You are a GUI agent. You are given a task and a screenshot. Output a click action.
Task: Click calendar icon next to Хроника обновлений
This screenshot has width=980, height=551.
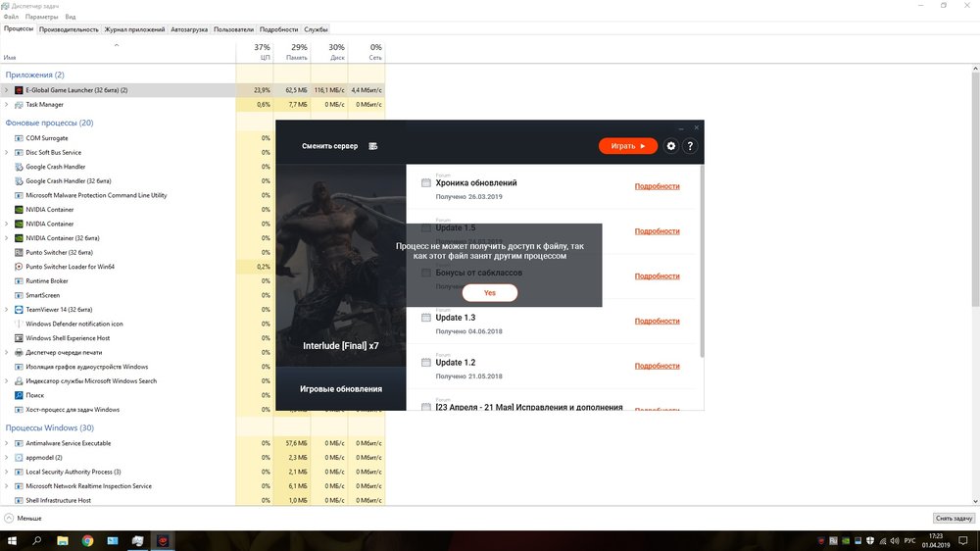pos(425,183)
